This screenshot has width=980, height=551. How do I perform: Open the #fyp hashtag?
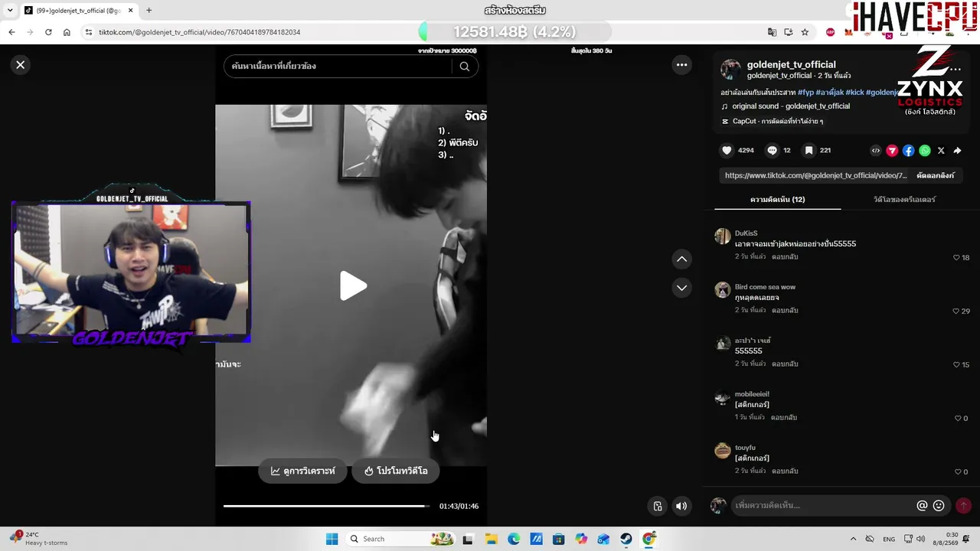[805, 93]
